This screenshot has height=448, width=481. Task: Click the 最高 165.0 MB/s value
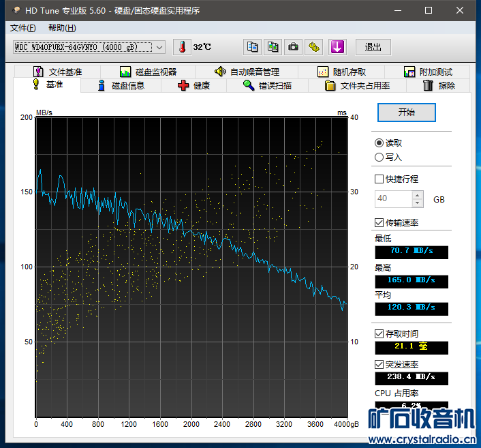tap(412, 281)
